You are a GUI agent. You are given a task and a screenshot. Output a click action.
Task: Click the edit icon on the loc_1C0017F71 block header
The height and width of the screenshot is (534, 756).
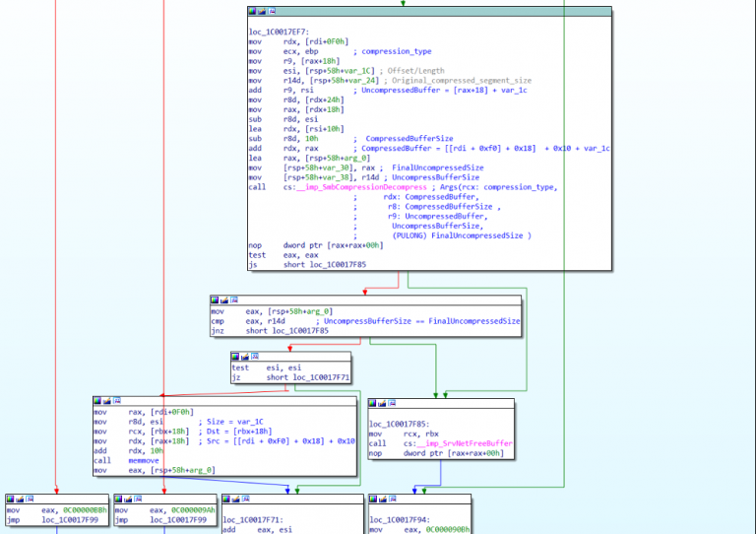click(236, 498)
